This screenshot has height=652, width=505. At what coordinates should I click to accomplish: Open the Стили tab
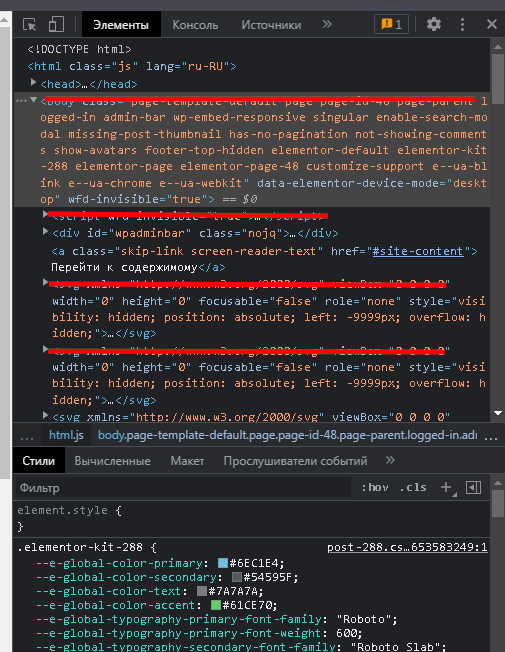pos(39,461)
